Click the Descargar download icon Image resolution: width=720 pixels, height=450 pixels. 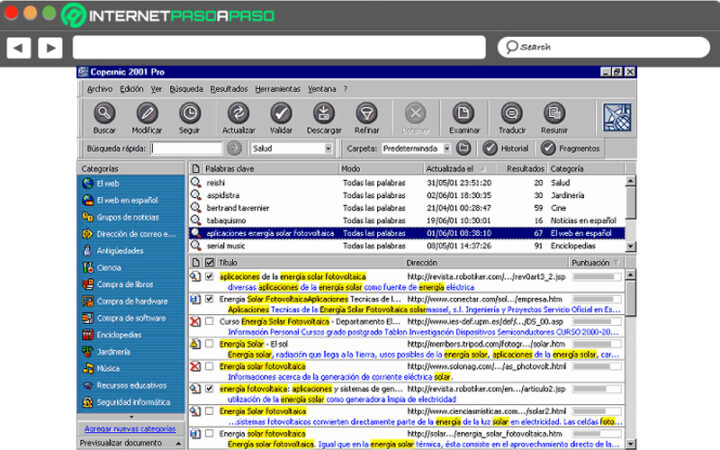(x=324, y=114)
